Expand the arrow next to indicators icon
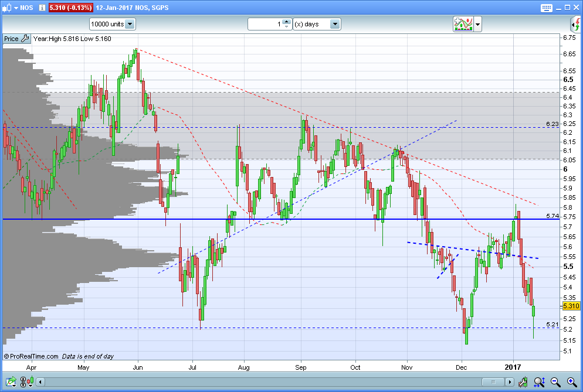Screen dimensions: 583x392 tap(477, 25)
